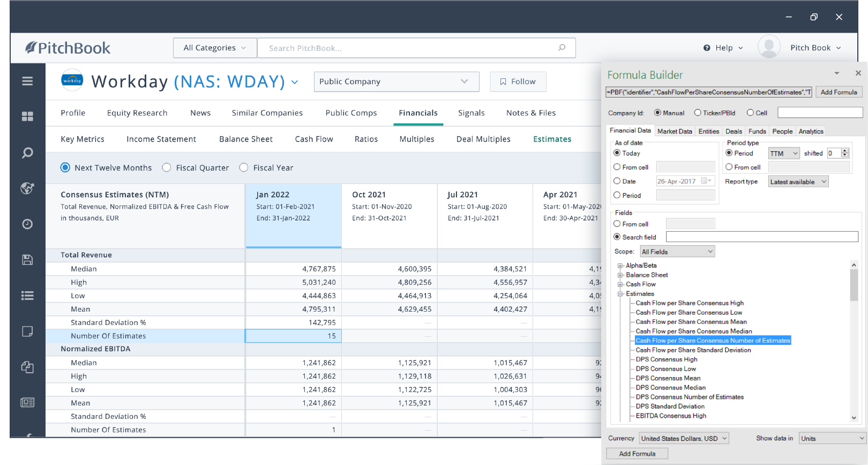This screenshot has height=465, width=868.
Task: Open the All Categories dropdown
Action: (x=215, y=48)
